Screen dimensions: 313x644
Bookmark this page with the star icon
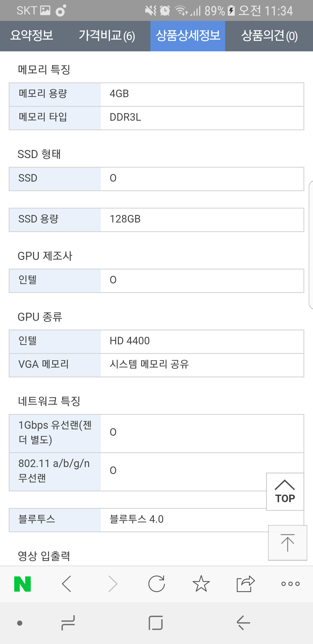click(201, 584)
